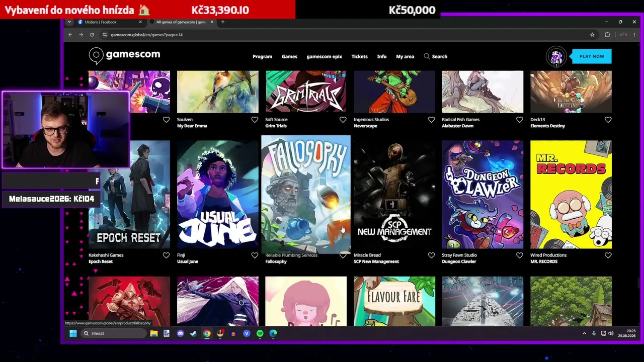Close the Facebook tab

(140, 22)
